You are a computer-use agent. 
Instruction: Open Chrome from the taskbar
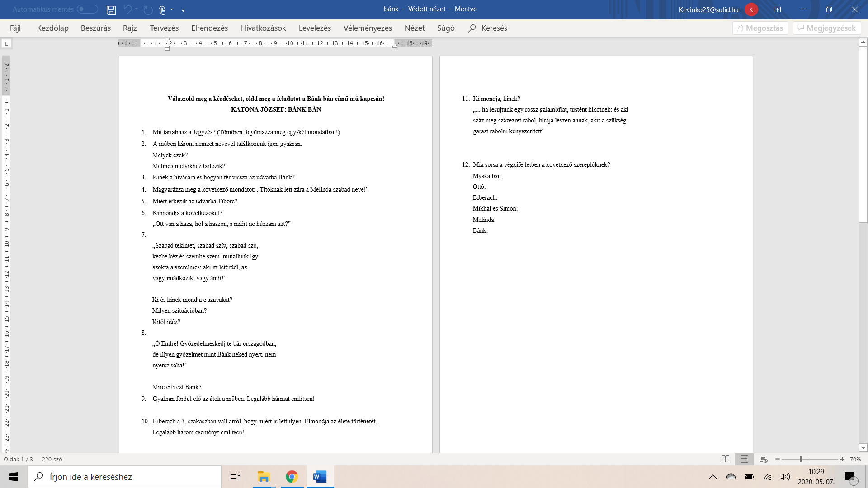pos(292,477)
